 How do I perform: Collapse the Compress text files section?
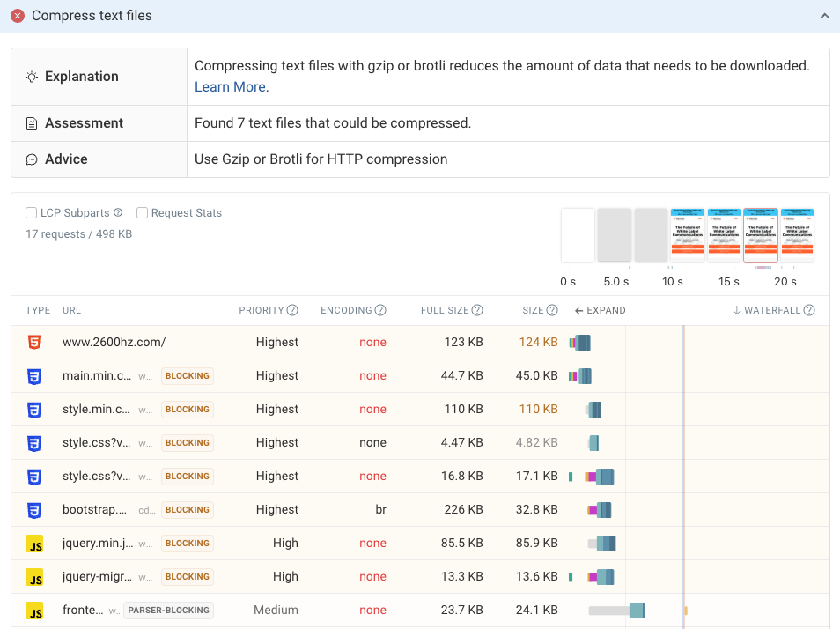tap(824, 16)
